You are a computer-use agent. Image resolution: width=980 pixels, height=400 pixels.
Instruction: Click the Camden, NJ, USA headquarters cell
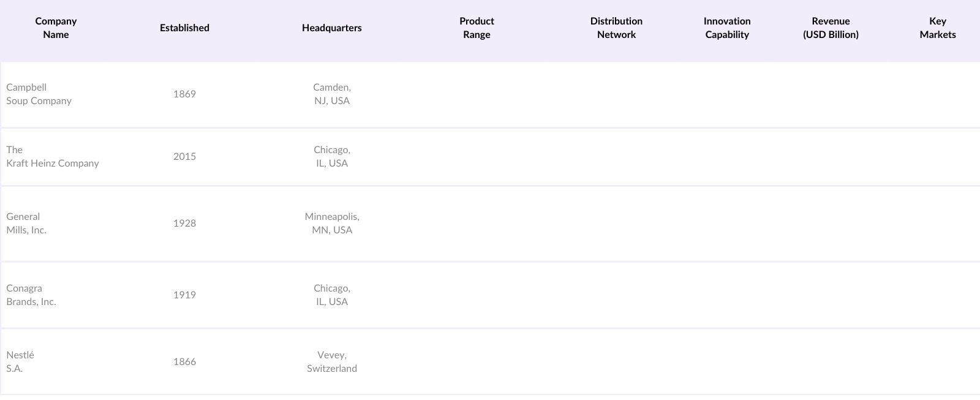[x=331, y=94]
